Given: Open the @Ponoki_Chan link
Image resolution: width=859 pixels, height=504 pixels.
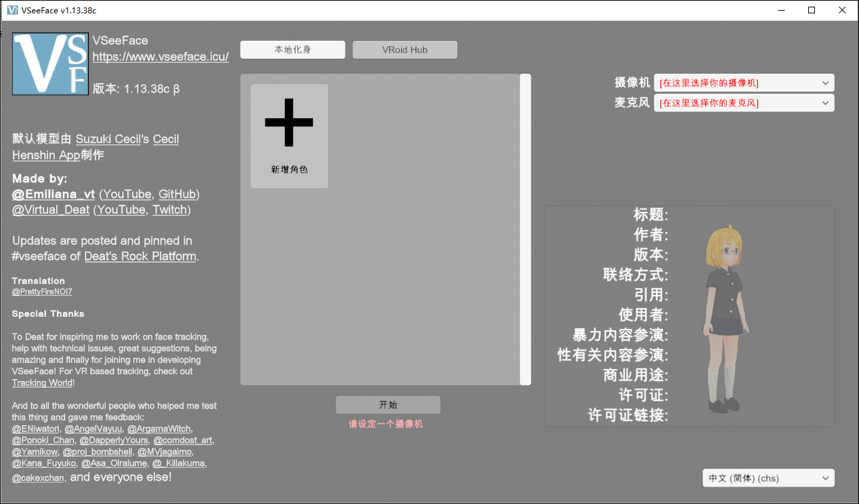Looking at the screenshot, I should coord(43,440).
